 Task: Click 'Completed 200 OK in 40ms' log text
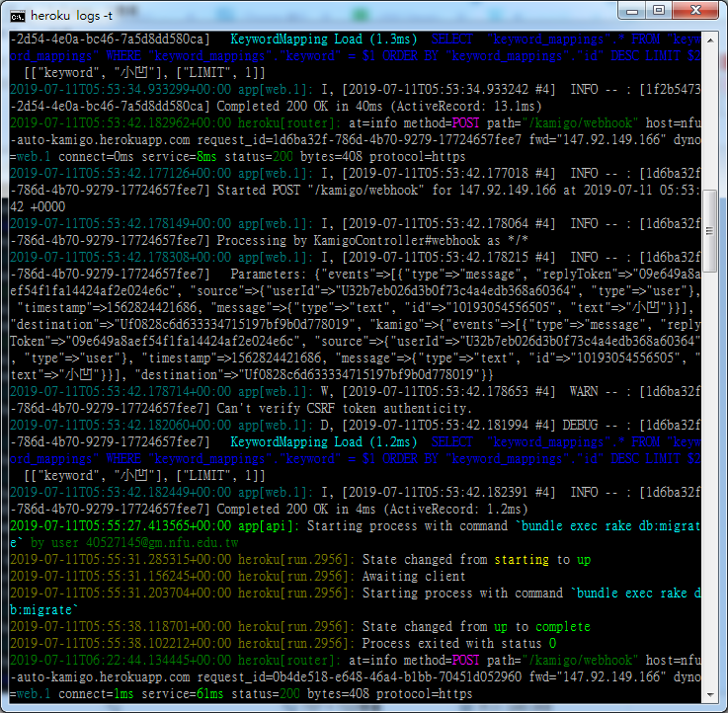pos(299,107)
